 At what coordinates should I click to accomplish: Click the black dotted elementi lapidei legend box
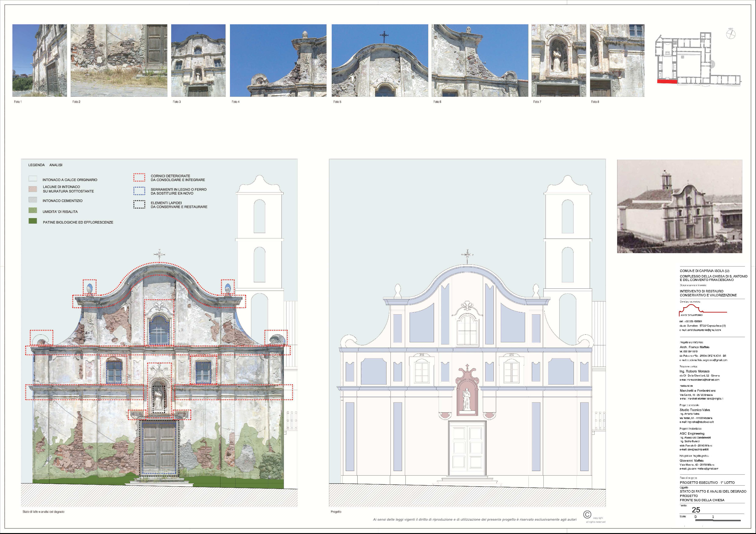tap(139, 205)
